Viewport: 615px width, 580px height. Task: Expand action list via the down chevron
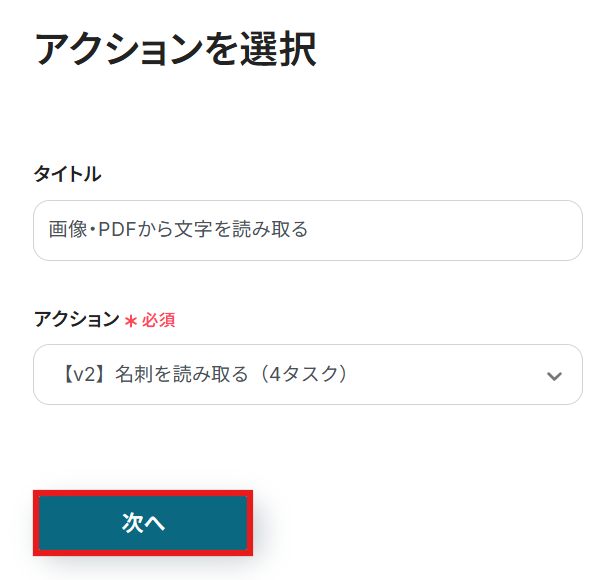(x=554, y=376)
